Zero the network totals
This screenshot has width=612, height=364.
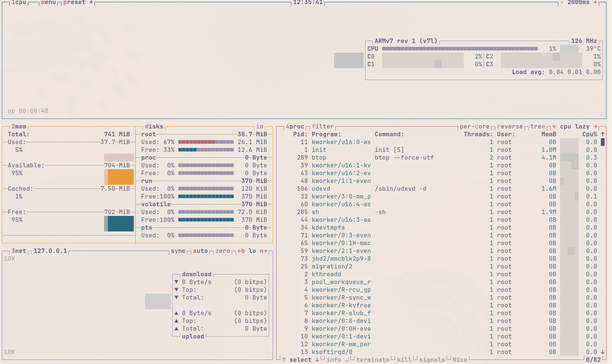(223, 251)
